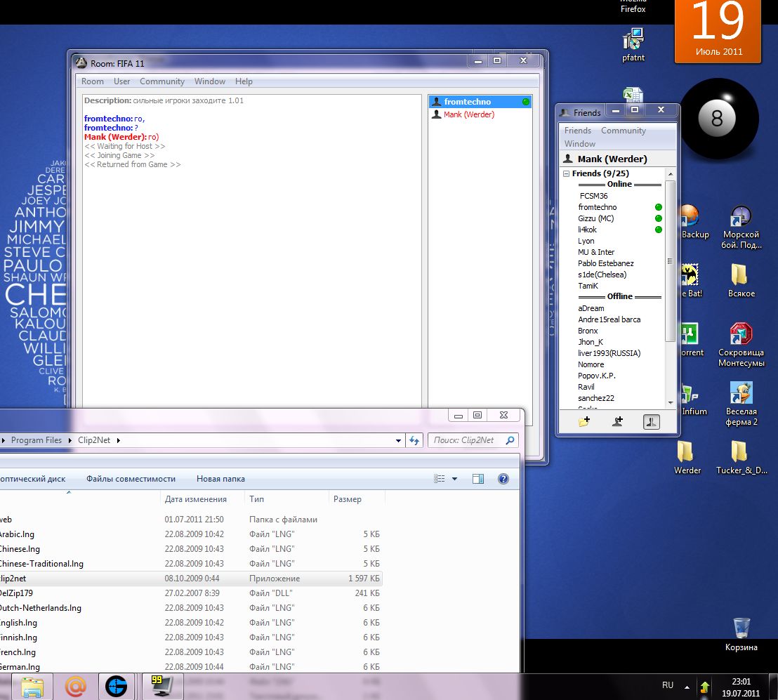Open the Window menu in Friends window
778x700 pixels.
tap(579, 144)
